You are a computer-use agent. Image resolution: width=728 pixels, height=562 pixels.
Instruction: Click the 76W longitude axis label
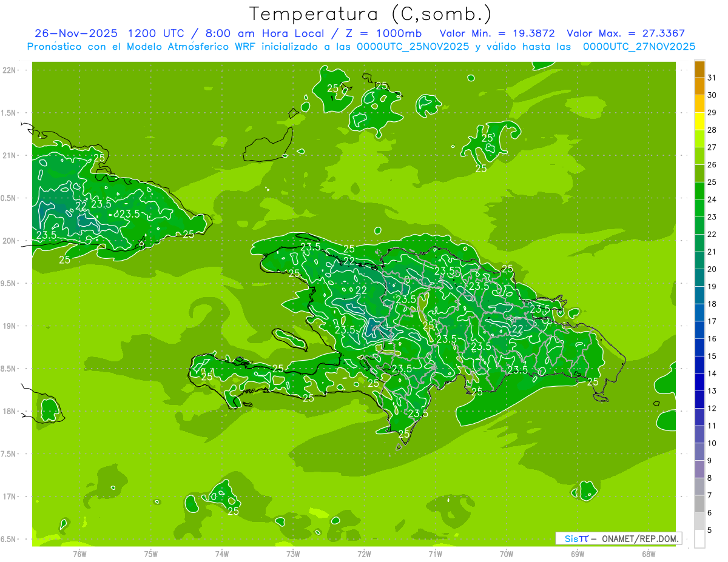[79, 554]
